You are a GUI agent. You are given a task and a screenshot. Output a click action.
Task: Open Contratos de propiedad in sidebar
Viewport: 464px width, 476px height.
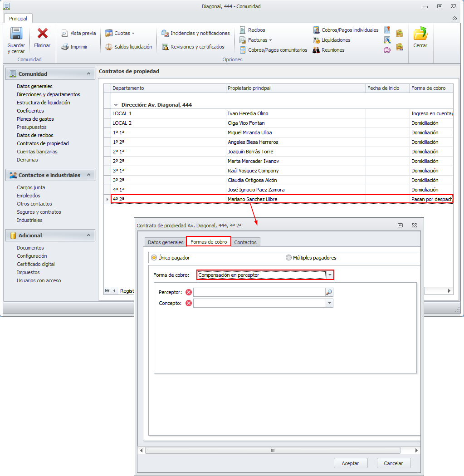pyautogui.click(x=43, y=143)
